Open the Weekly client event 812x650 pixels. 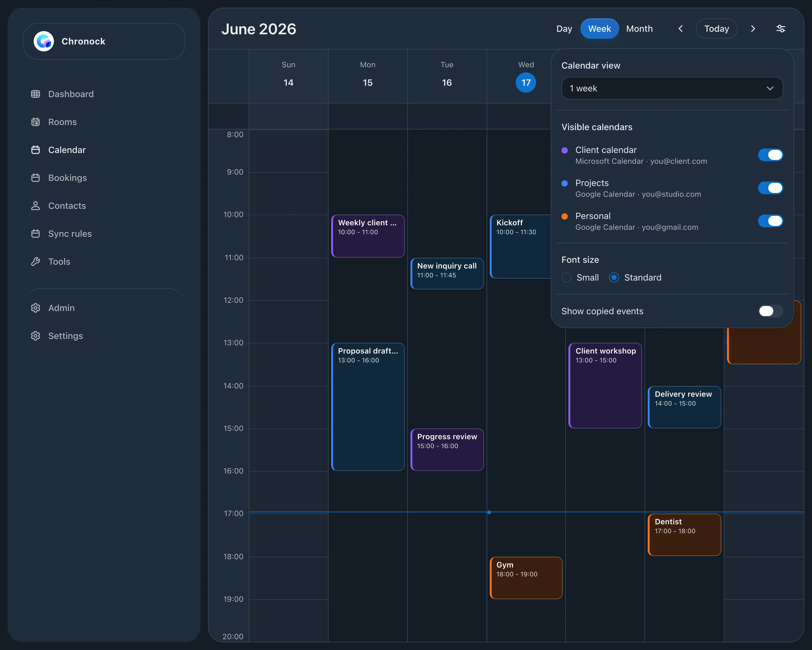pyautogui.click(x=368, y=236)
